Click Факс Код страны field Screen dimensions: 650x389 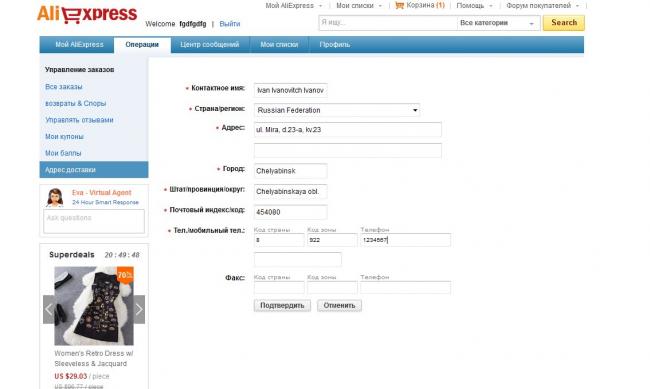(x=279, y=287)
